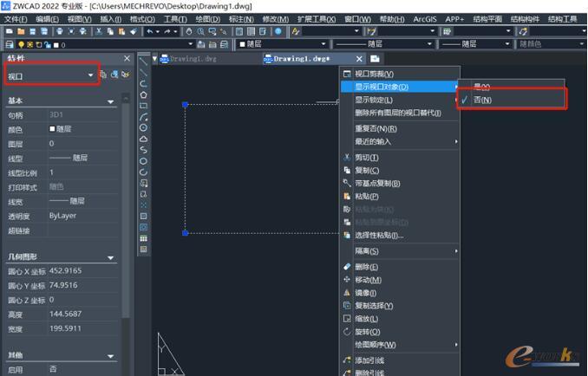Click the new tab icon beside drawing tabs
The image size is (588, 376).
point(375,59)
